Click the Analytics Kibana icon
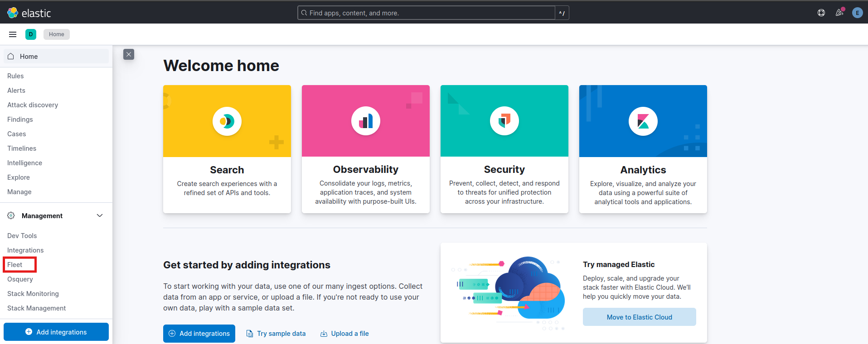Screen dimensions: 868x344 (643, 121)
